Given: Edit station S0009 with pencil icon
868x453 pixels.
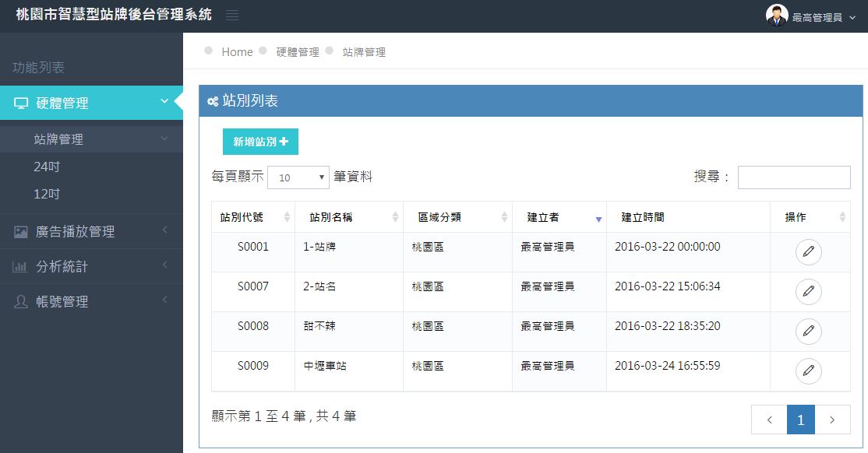Looking at the screenshot, I should click(x=808, y=371).
